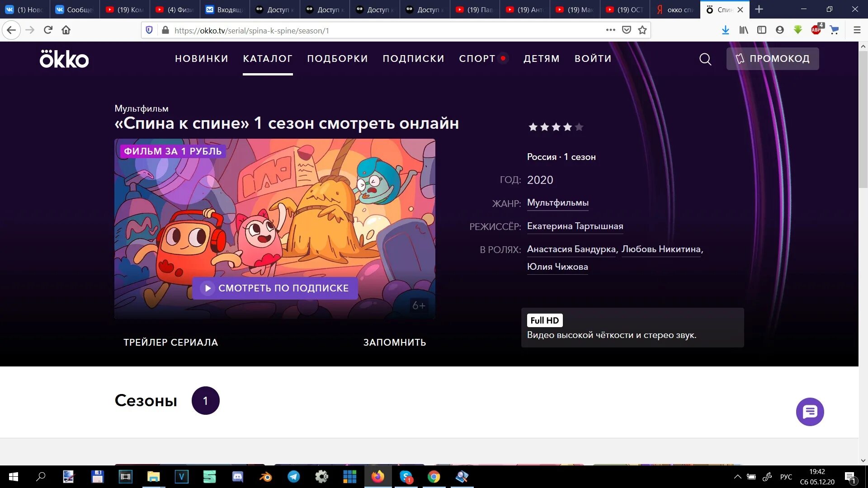Close the current Спина tab

740,9
